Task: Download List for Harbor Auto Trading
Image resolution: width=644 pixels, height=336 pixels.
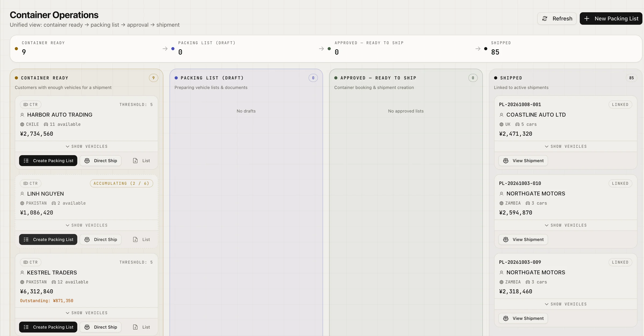Action: coord(141,160)
